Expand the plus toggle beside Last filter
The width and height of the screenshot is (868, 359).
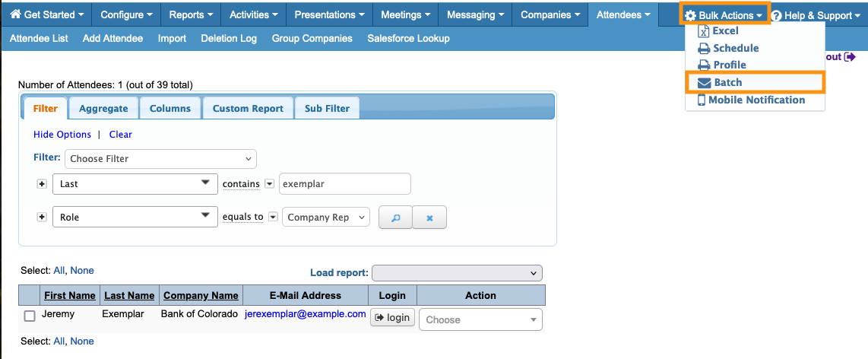(x=42, y=184)
